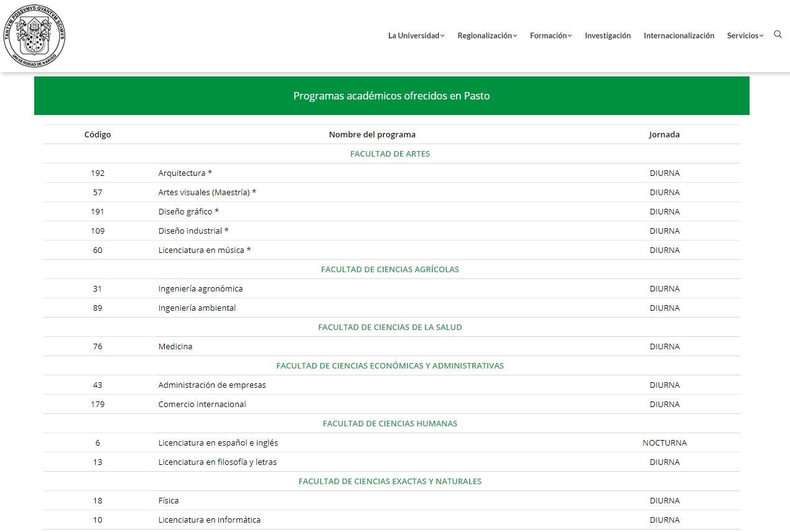This screenshot has height=532, width=790.
Task: Click code 192 in Arquitectura row
Action: point(98,173)
